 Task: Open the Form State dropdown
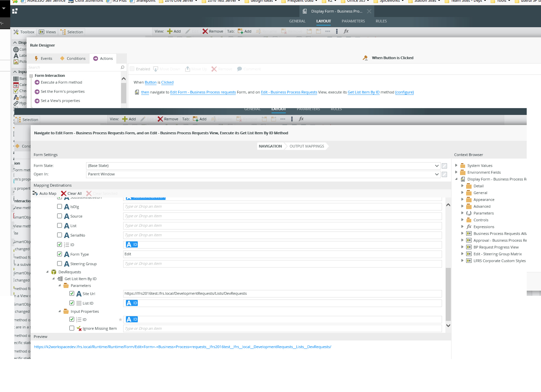point(263,166)
